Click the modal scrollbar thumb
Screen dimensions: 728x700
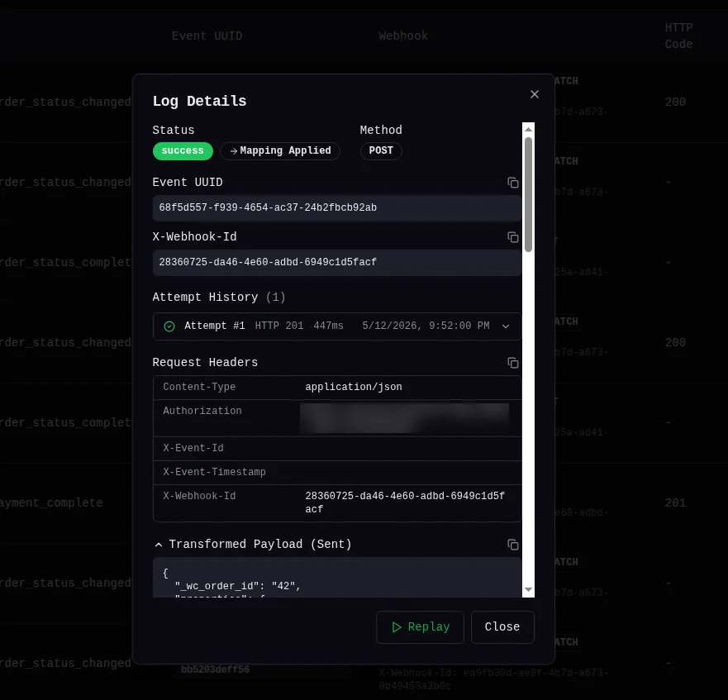tap(528, 194)
